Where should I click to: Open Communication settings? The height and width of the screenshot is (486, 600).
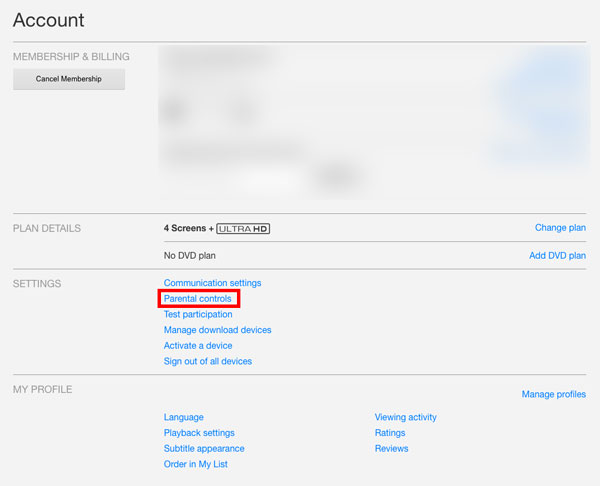click(x=212, y=283)
